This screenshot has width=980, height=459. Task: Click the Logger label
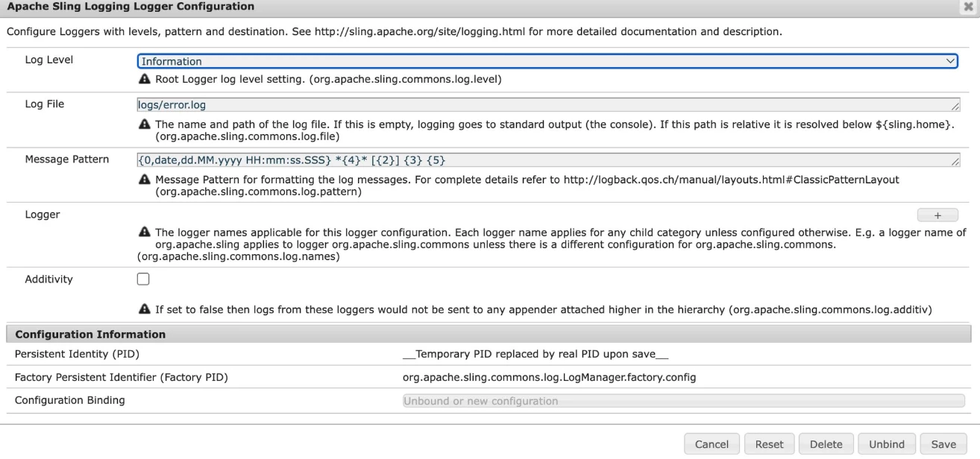[43, 214]
